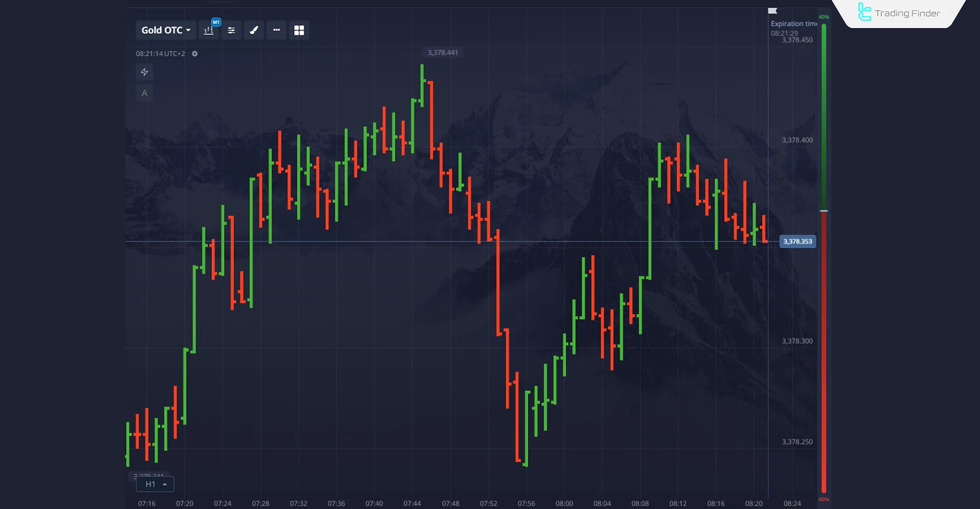
Task: Click the 08:21:14 UTC+2 clock text
Action: (x=160, y=54)
